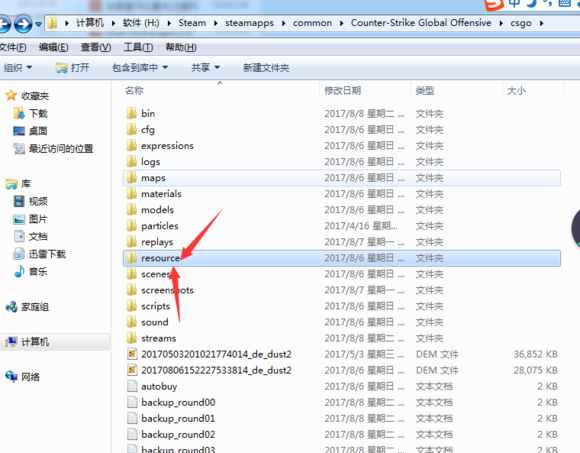The image size is (580, 453).
Task: Select the bin folder icon
Action: point(131,113)
